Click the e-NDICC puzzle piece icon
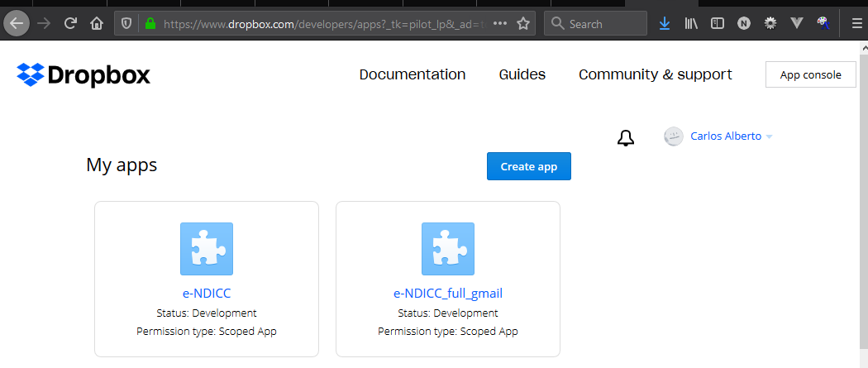Viewport: 868px width, 368px height. (x=206, y=249)
